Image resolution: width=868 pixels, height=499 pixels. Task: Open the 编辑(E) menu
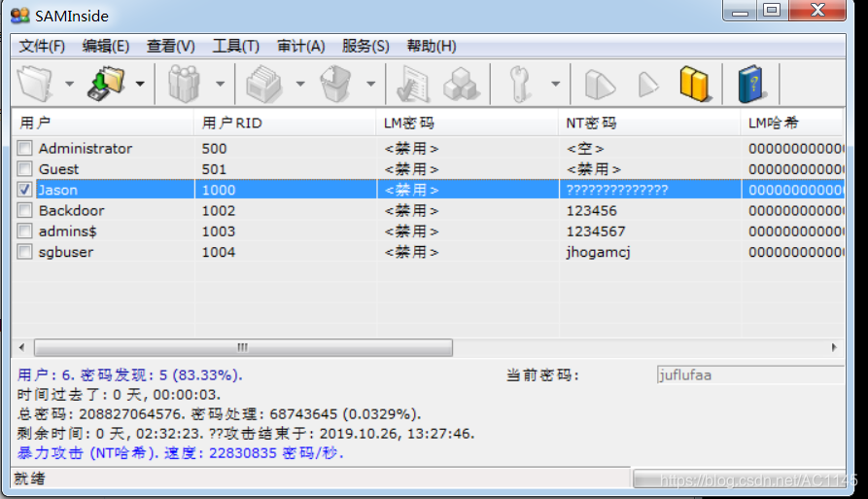click(x=106, y=46)
